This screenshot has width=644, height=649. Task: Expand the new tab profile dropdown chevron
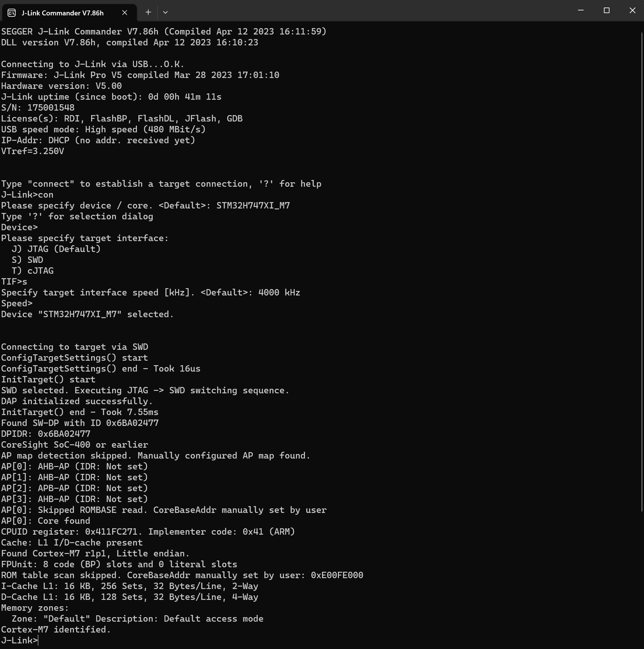click(165, 12)
